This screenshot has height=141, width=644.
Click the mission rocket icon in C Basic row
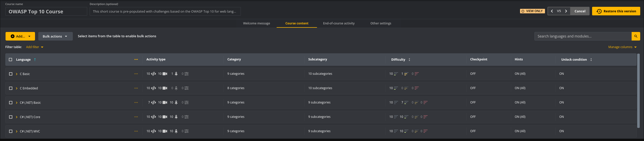(176, 74)
